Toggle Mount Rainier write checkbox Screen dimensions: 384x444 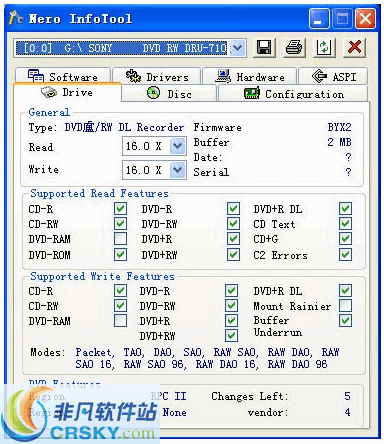(x=346, y=305)
